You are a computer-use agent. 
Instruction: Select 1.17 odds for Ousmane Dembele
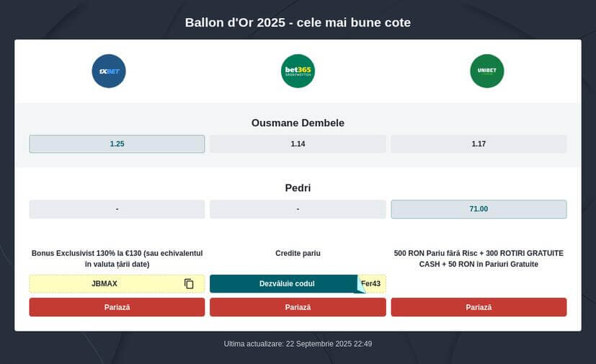pyautogui.click(x=479, y=144)
